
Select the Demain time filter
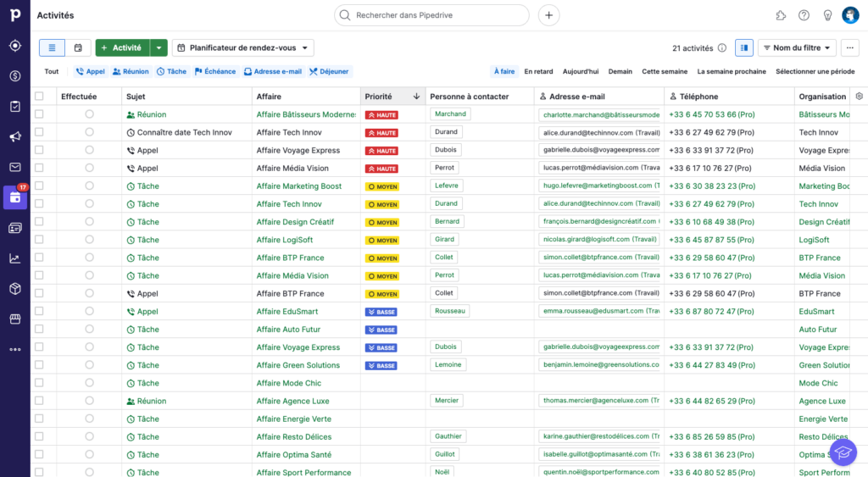tap(620, 71)
